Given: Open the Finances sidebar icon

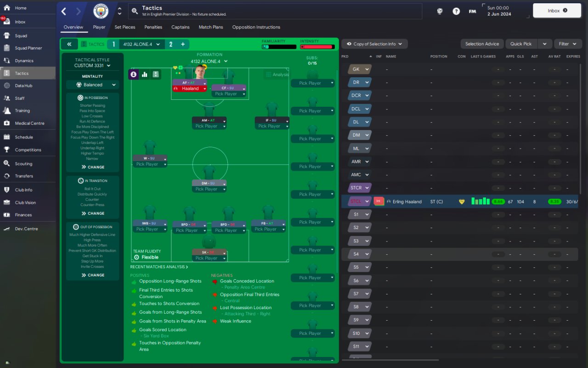Looking at the screenshot, I should coord(7,215).
